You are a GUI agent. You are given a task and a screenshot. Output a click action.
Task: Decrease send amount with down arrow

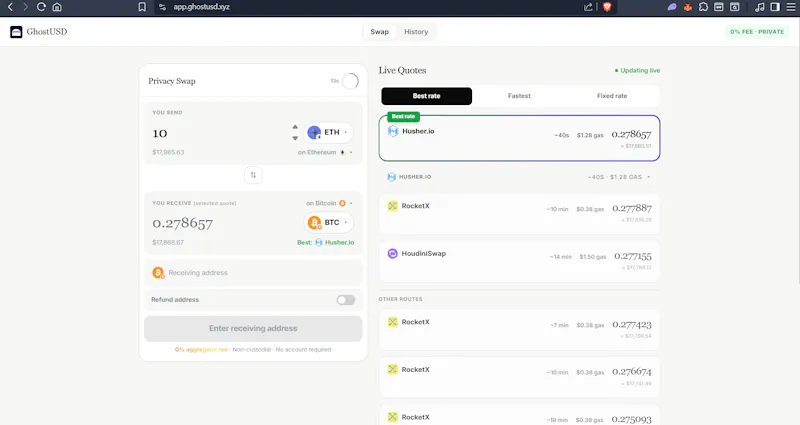(x=295, y=138)
